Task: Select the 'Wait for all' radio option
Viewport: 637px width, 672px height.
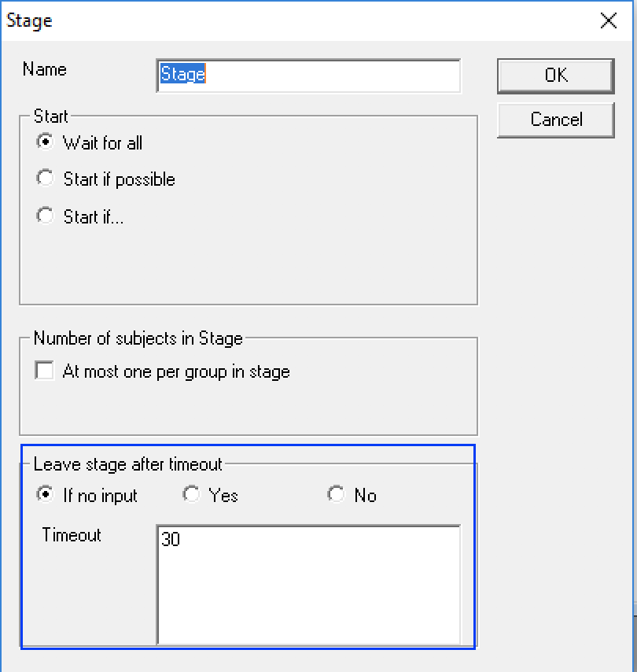Action: click(45, 142)
